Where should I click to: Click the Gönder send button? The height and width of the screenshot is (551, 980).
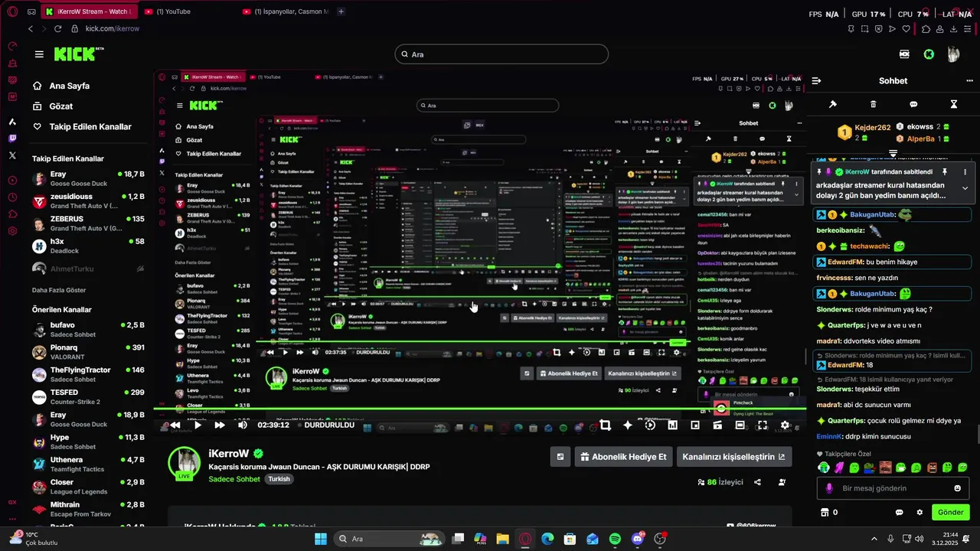950,512
